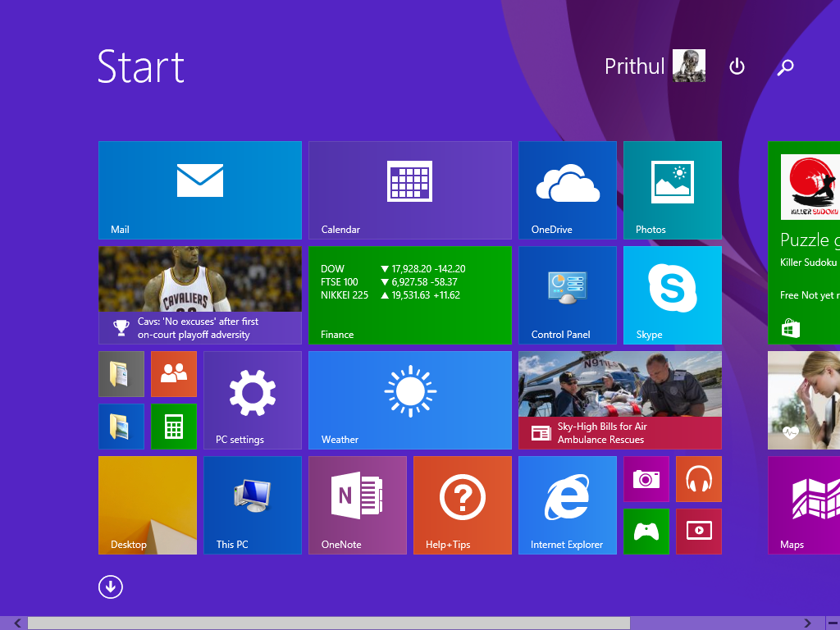Open the Music headphones tile
This screenshot has height=630, width=840.
click(699, 479)
